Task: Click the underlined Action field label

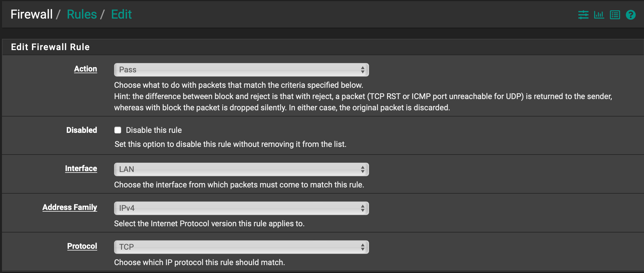Action: pyautogui.click(x=85, y=69)
